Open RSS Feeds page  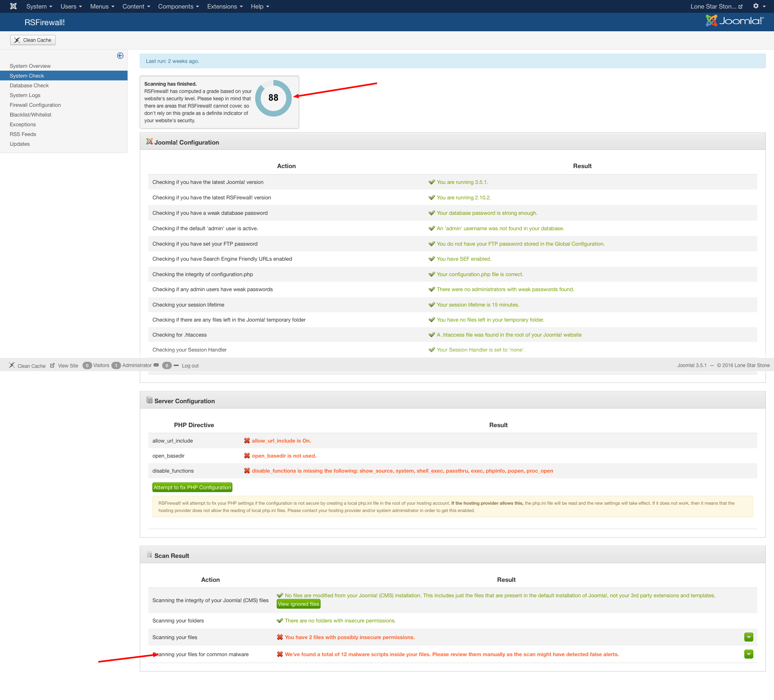(23, 134)
